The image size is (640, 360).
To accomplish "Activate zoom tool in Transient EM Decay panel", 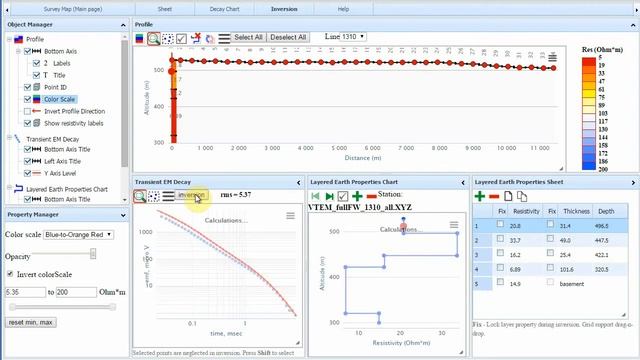I will 140,196.
